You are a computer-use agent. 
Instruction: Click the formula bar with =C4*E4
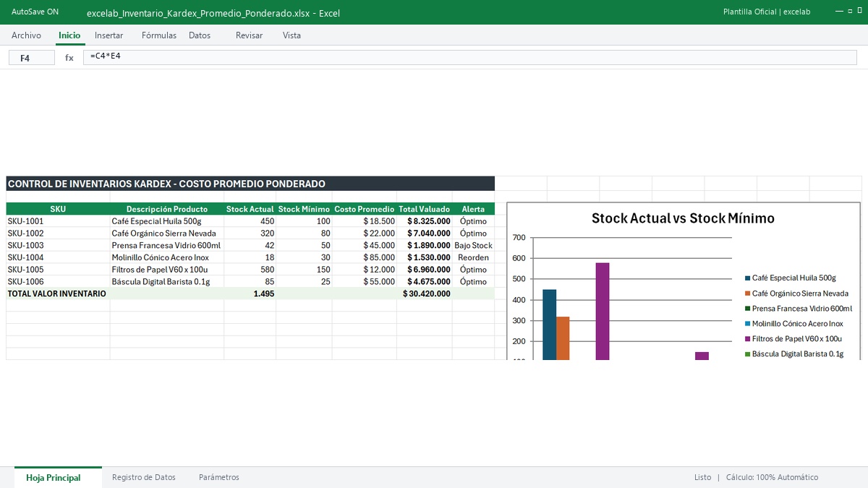tap(471, 56)
